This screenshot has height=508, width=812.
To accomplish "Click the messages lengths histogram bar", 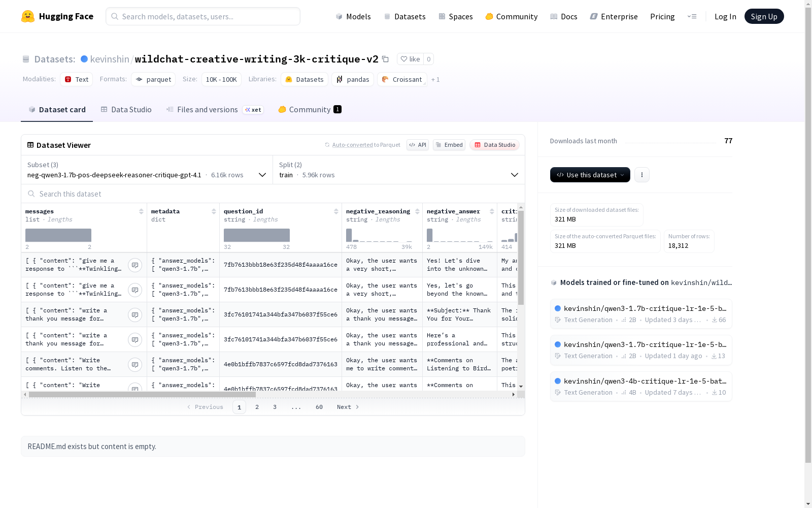I will pyautogui.click(x=58, y=235).
